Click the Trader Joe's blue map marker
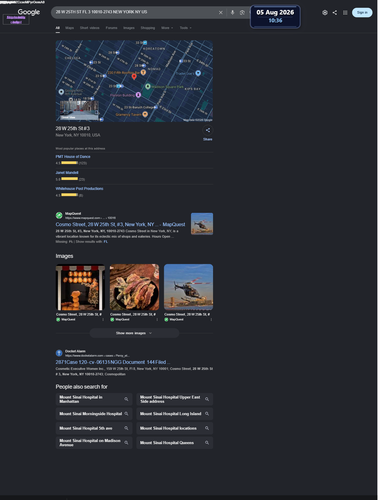The image size is (382, 500). click(x=198, y=73)
